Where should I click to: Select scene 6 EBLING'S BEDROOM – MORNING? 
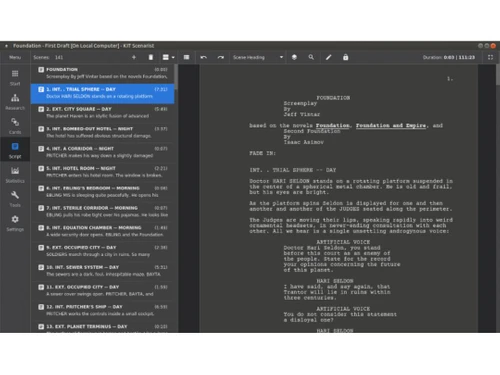click(x=103, y=192)
